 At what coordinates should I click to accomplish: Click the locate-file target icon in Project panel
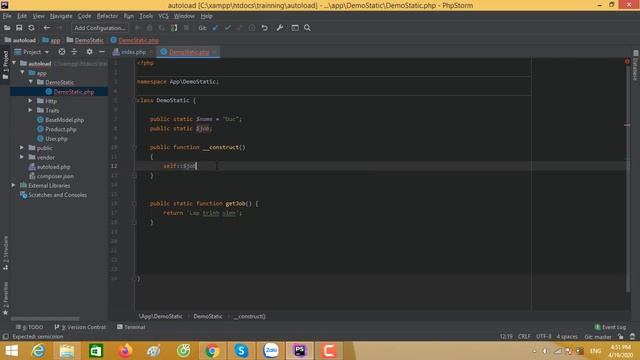pyautogui.click(x=62, y=52)
